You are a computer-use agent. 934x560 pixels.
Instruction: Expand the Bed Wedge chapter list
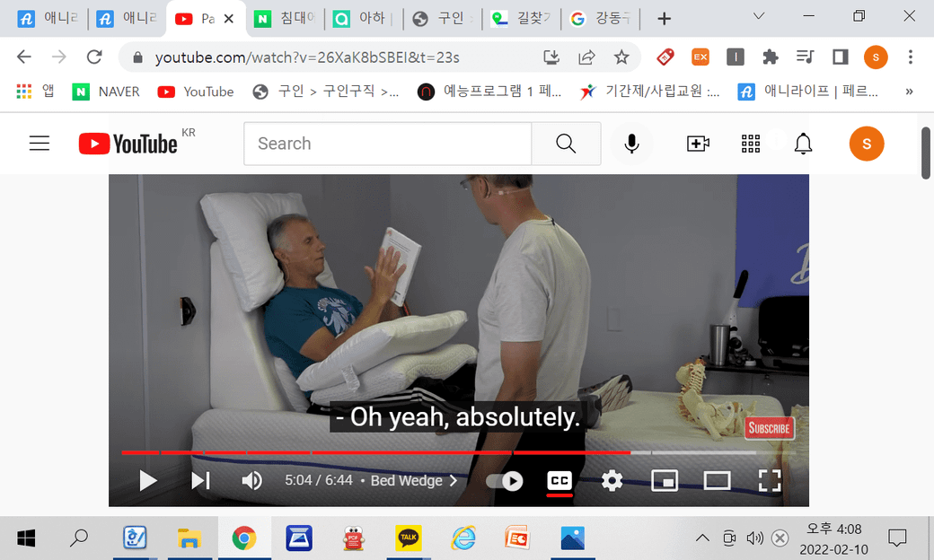tap(414, 481)
